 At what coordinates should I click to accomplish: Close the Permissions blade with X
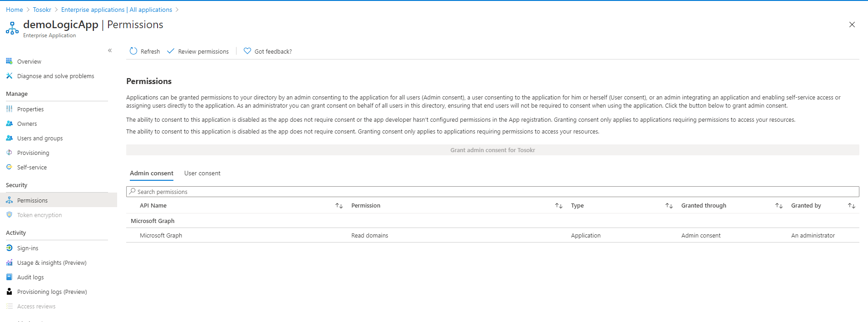click(852, 25)
